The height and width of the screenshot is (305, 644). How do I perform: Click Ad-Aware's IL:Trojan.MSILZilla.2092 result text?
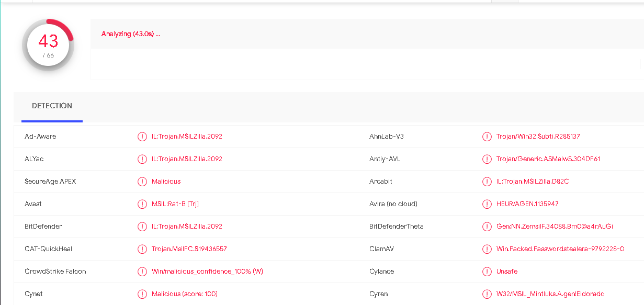(187, 137)
